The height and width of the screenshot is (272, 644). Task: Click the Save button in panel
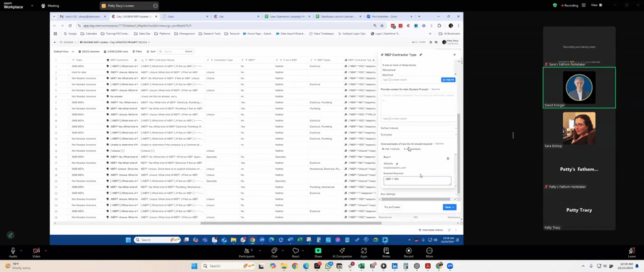click(449, 207)
